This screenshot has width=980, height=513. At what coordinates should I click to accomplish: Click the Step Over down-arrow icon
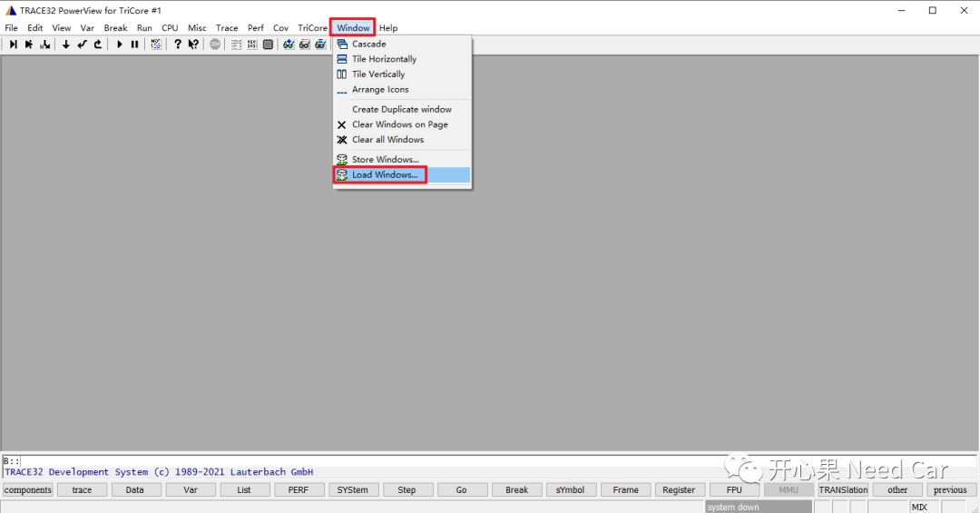[x=66, y=44]
